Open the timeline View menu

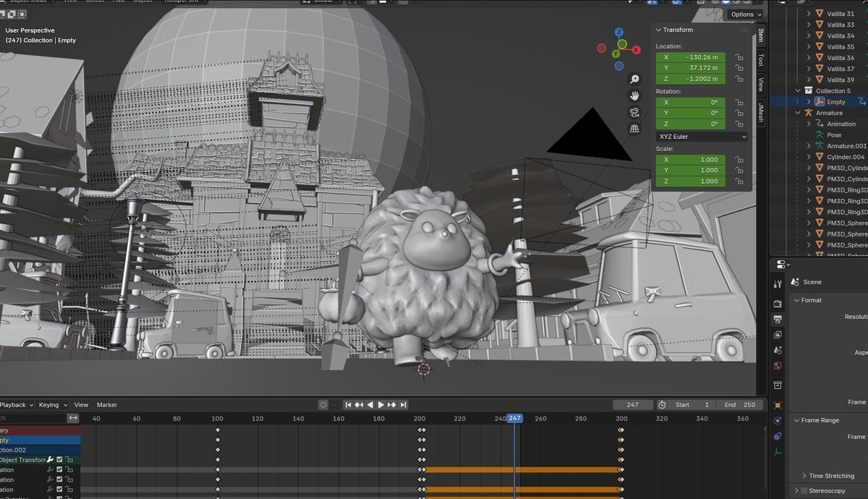coord(81,405)
